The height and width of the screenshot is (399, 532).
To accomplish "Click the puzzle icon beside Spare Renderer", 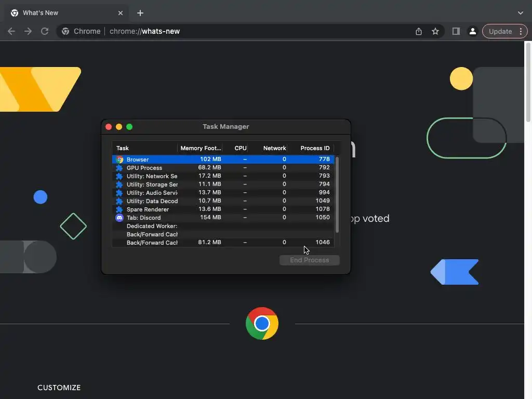I will click(x=119, y=209).
